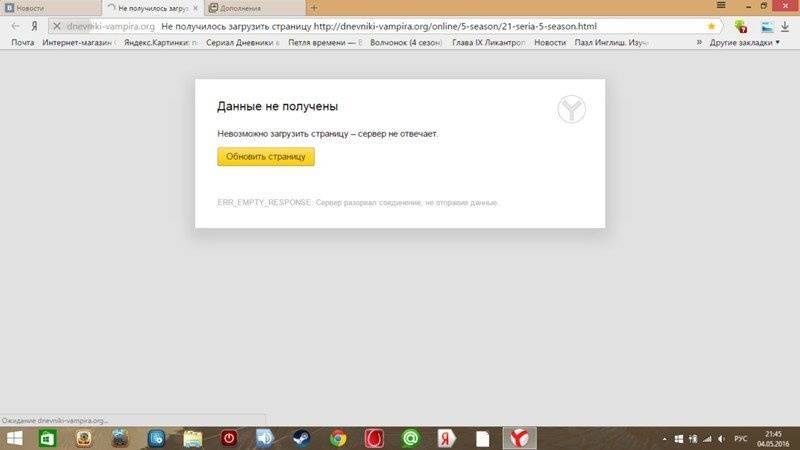The width and height of the screenshot is (800, 450).
Task: Open Google Chrome from the taskbar
Action: pos(338,438)
